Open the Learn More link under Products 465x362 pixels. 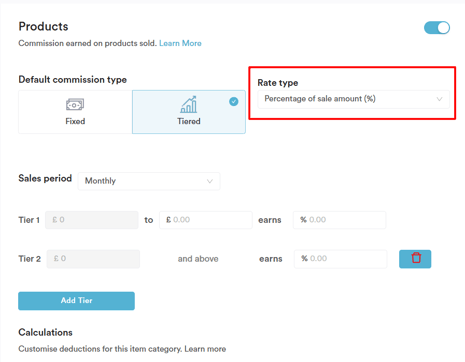click(x=180, y=43)
